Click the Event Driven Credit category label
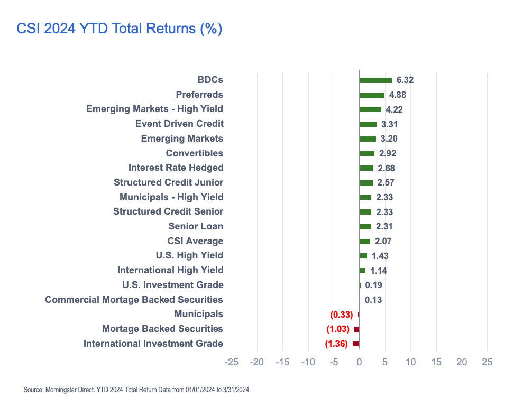Viewport: 532px width, 397px height. pyautogui.click(x=179, y=124)
